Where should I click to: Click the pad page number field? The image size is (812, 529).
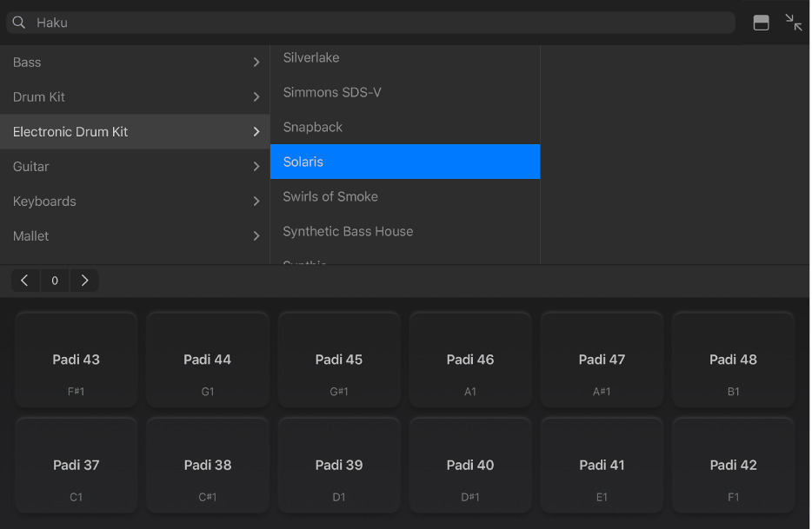click(x=55, y=281)
